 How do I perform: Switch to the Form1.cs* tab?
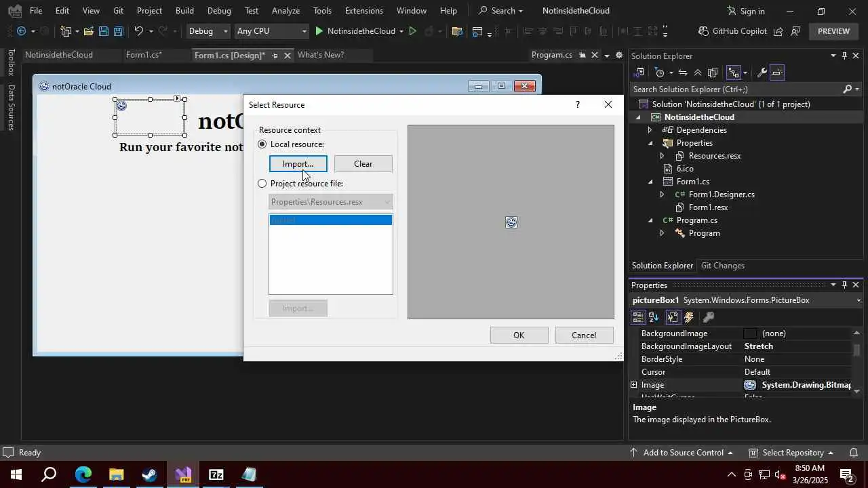click(144, 55)
